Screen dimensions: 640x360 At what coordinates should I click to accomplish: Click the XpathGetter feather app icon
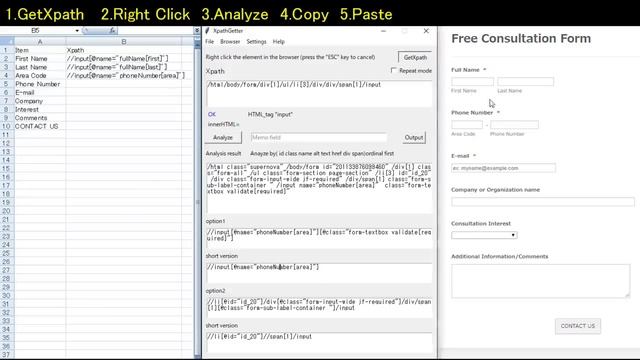pyautogui.click(x=208, y=31)
